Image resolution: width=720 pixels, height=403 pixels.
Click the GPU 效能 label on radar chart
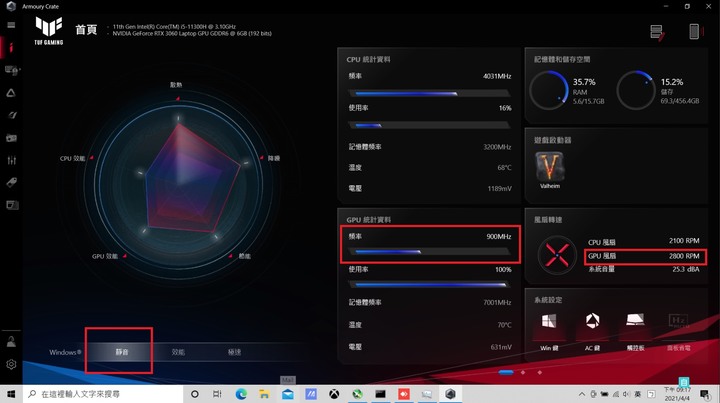(x=105, y=256)
